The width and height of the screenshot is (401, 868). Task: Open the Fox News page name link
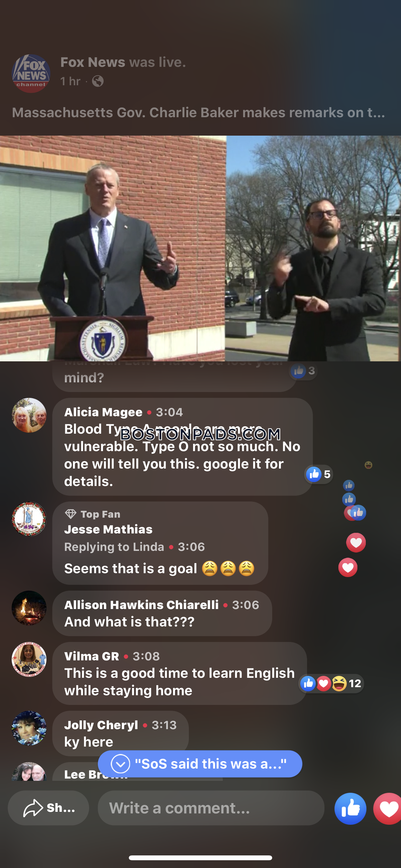click(x=93, y=62)
